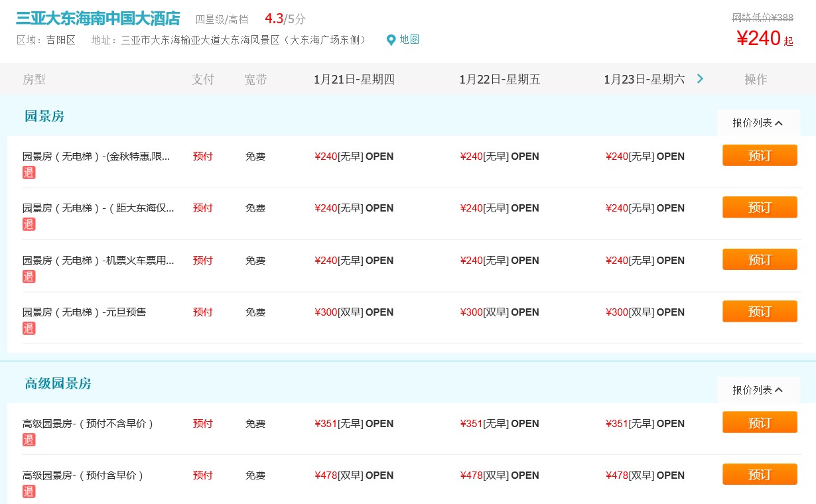Click the 退 badge under 机票火车票用 room
Screen dimensions: 816x504
coord(29,277)
